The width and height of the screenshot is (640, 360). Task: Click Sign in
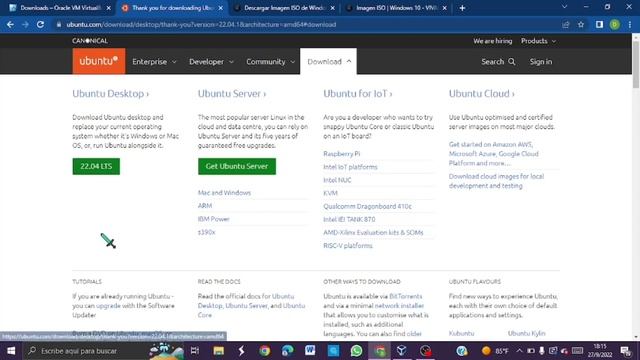click(x=541, y=62)
